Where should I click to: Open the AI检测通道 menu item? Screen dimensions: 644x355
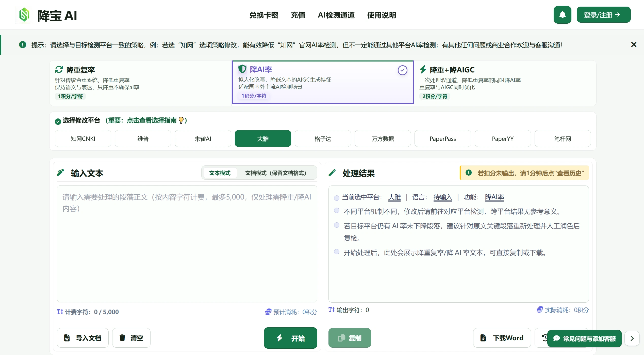336,15
